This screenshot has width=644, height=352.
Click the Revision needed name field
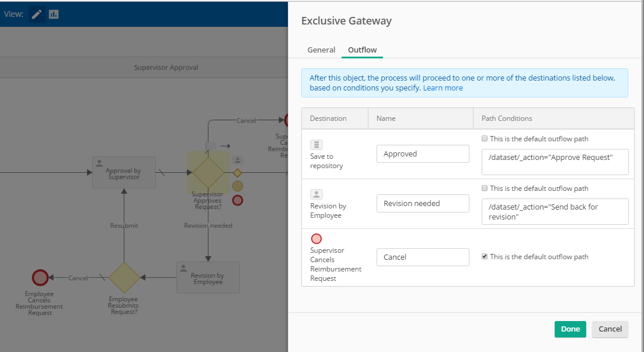[423, 204]
